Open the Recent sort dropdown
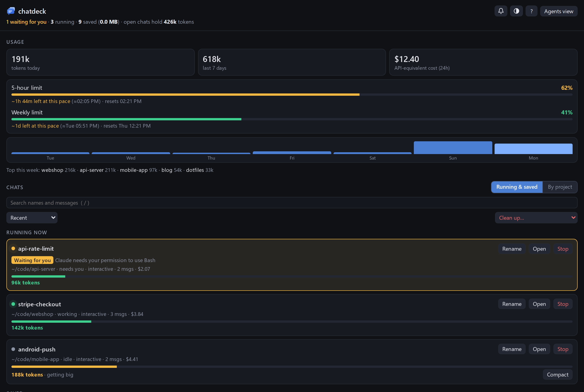The image size is (584, 392). pyautogui.click(x=32, y=218)
